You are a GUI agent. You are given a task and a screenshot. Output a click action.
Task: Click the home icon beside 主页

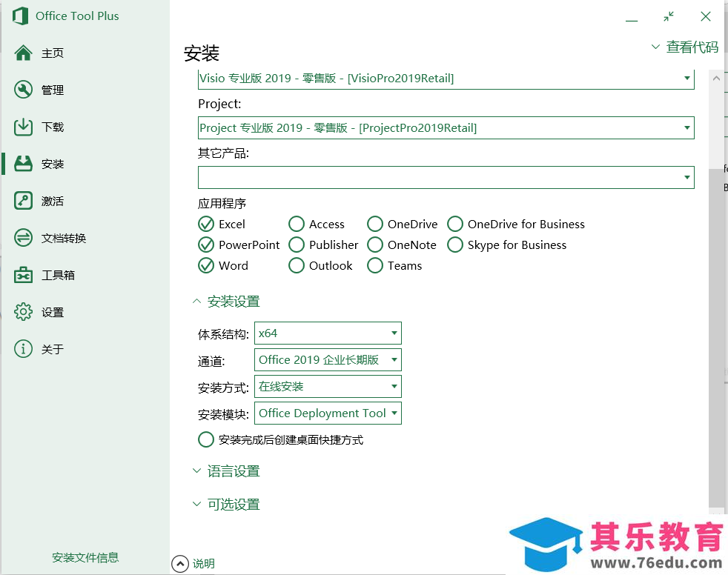pyautogui.click(x=23, y=53)
